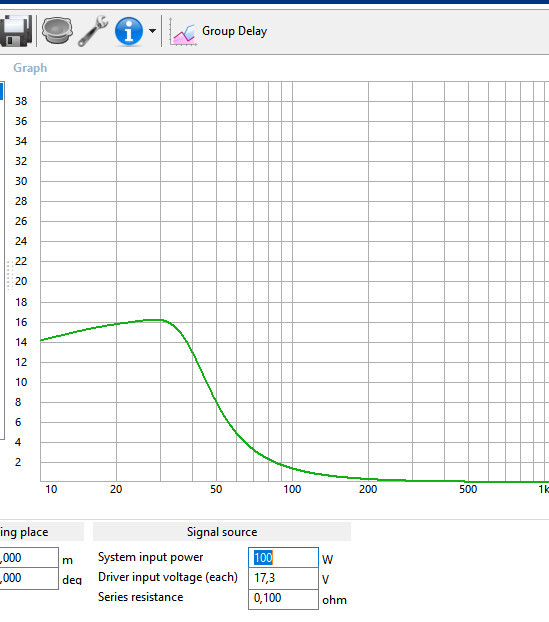This screenshot has height=622, width=549.
Task: Click the blue info icon
Action: [x=129, y=31]
